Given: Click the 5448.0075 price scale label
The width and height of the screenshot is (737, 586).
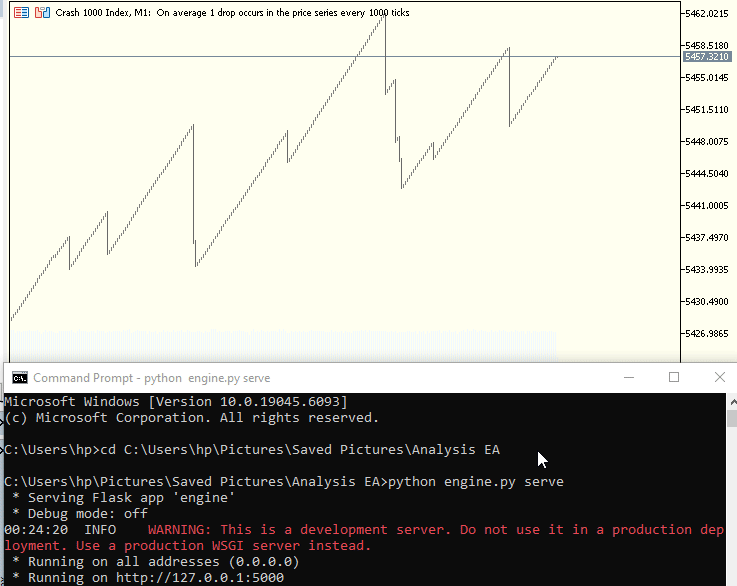Looking at the screenshot, I should 706,141.
